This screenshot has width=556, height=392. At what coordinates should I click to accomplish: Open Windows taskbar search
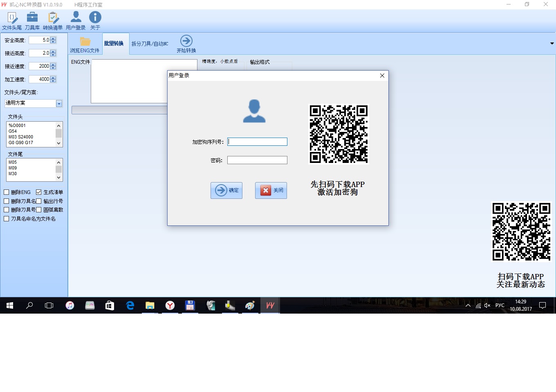[x=29, y=305]
